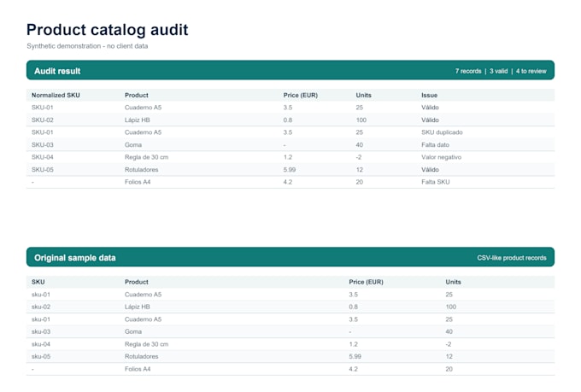
Task: Select "Product" header in Original sample data table
Action: click(137, 282)
